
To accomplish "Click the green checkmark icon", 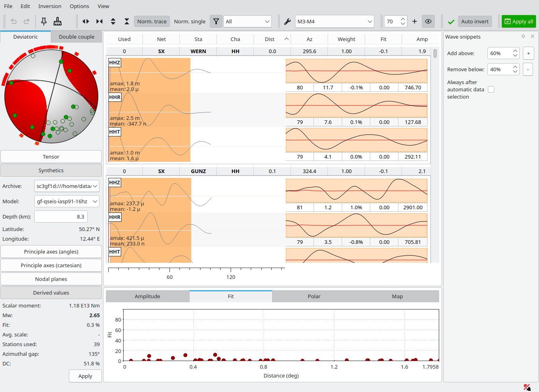I will [x=451, y=22].
